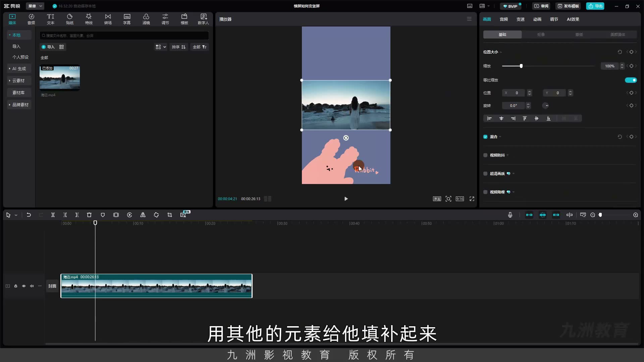Toggle the main track magnet snapping icon
This screenshot has height=362, width=644.
pyautogui.click(x=529, y=215)
